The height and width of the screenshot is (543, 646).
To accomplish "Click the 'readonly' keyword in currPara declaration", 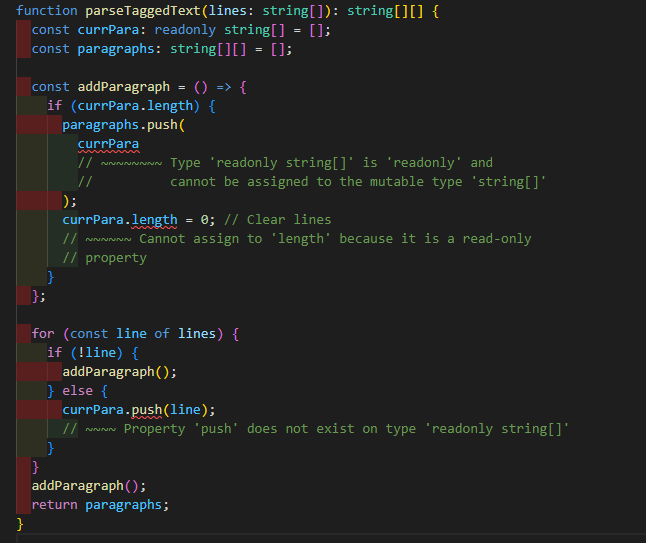I will tap(185, 30).
